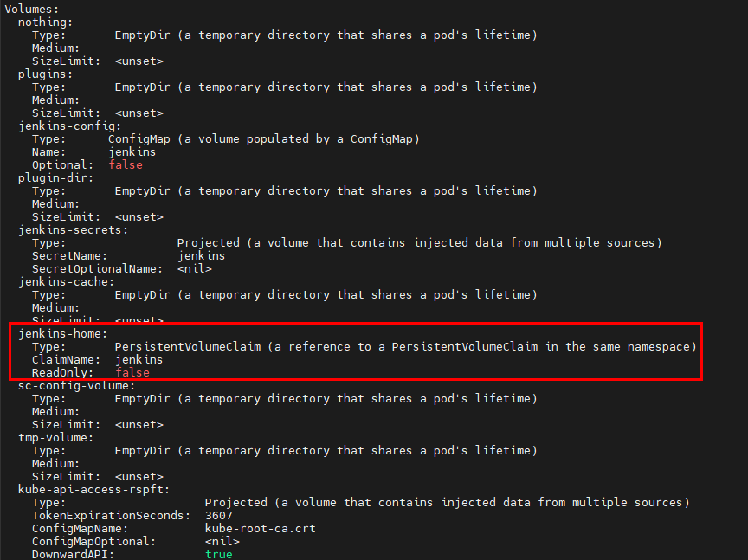This screenshot has width=748, height=560.
Task: Select the "jenkins-config:" volume name
Action: 69,126
